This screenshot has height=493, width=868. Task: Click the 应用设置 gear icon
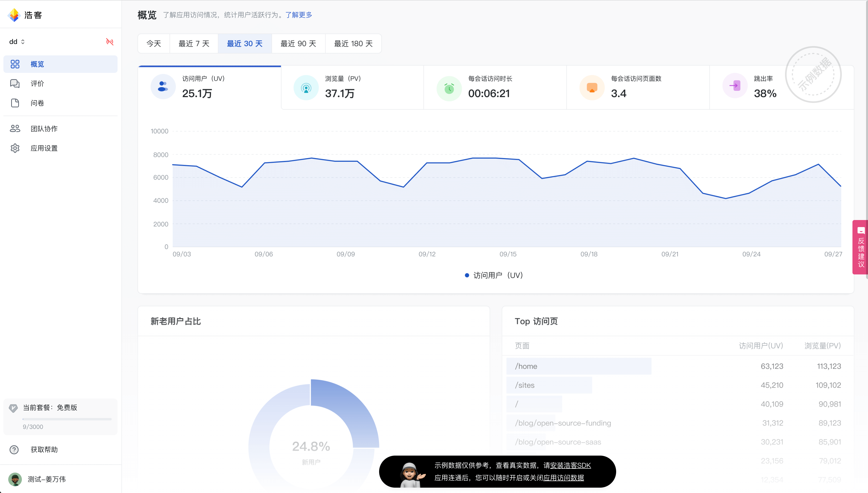coord(15,148)
